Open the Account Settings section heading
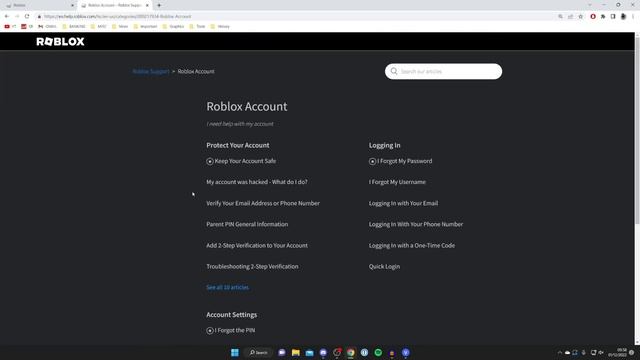The width and height of the screenshot is (640, 360). 231,315
